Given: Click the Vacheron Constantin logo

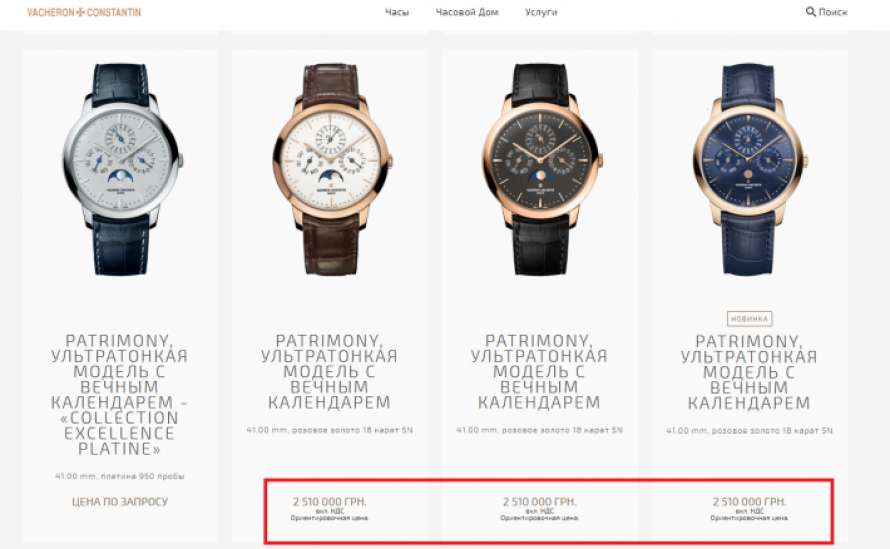Looking at the screenshot, I should [x=84, y=12].
